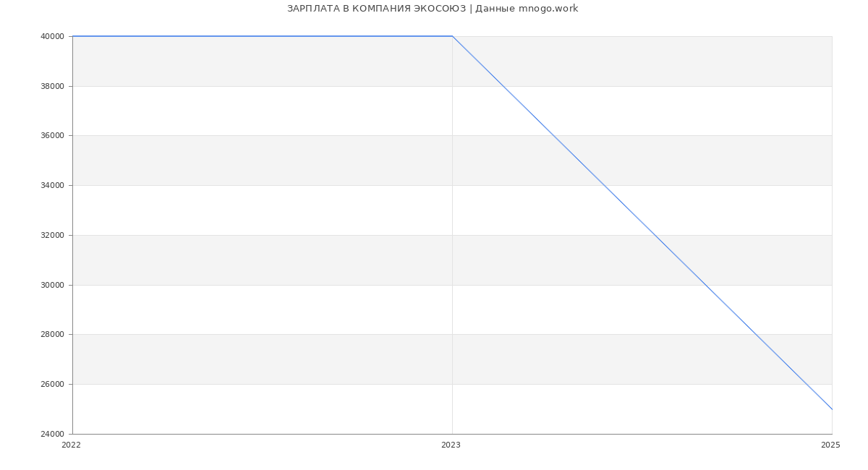868x470 pixels.
Task: Click the chart title mentioning mnogo.work
Action: [433, 9]
